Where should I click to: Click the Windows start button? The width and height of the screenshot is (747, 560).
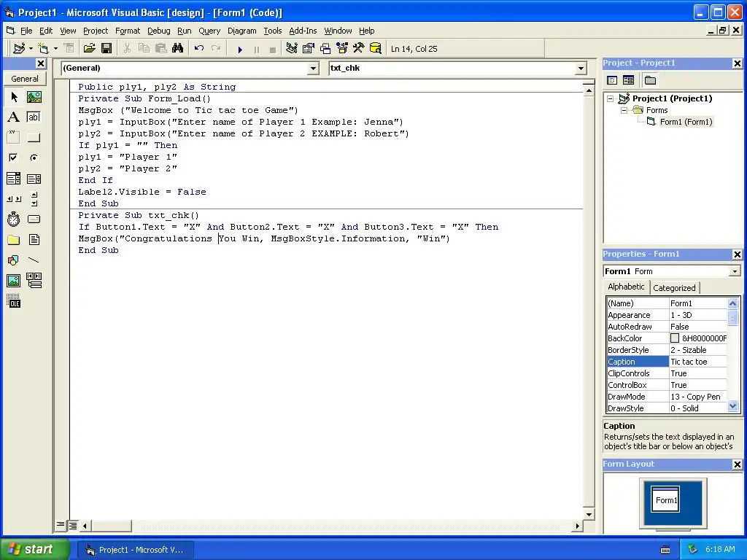35,549
